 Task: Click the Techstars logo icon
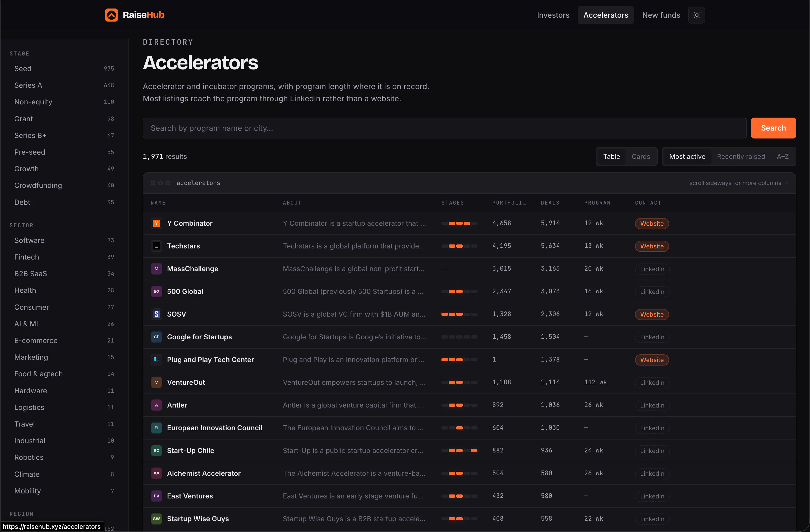click(157, 246)
